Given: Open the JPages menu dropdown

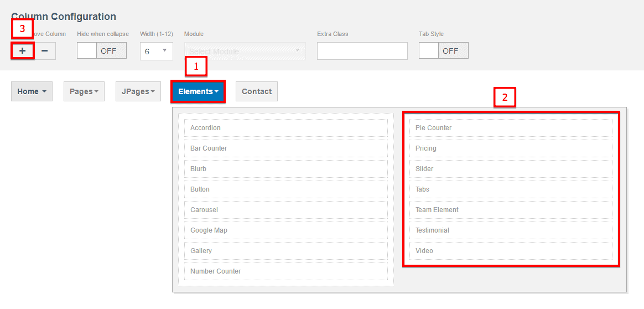Looking at the screenshot, I should (x=138, y=91).
